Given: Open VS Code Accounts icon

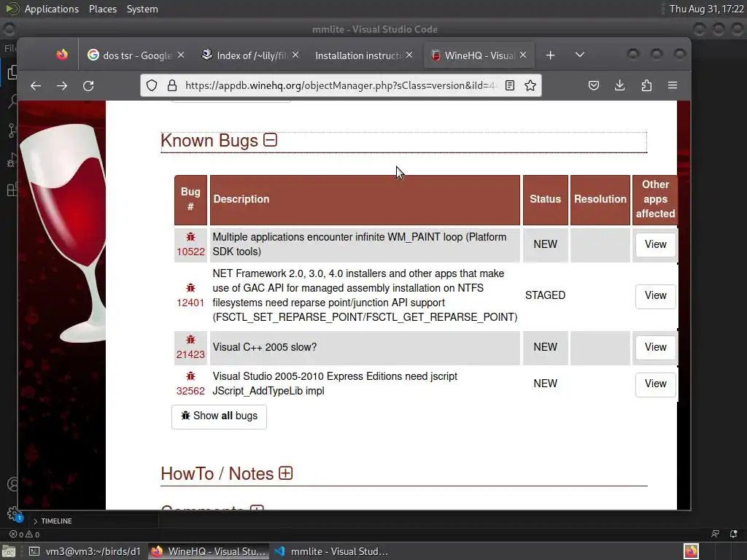Looking at the screenshot, I should tap(12, 485).
